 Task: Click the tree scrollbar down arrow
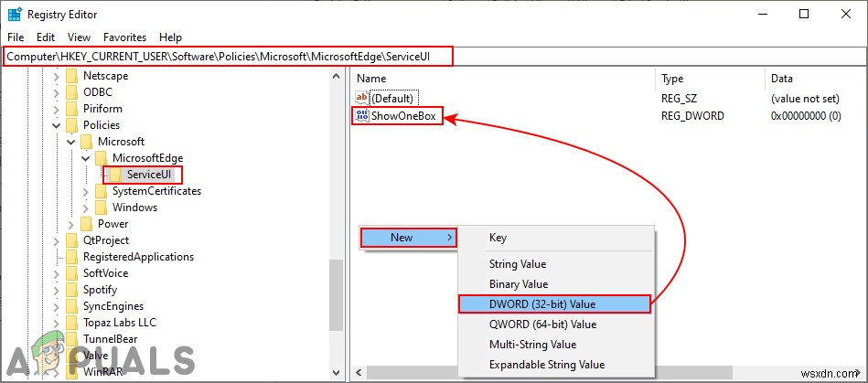pos(336,372)
